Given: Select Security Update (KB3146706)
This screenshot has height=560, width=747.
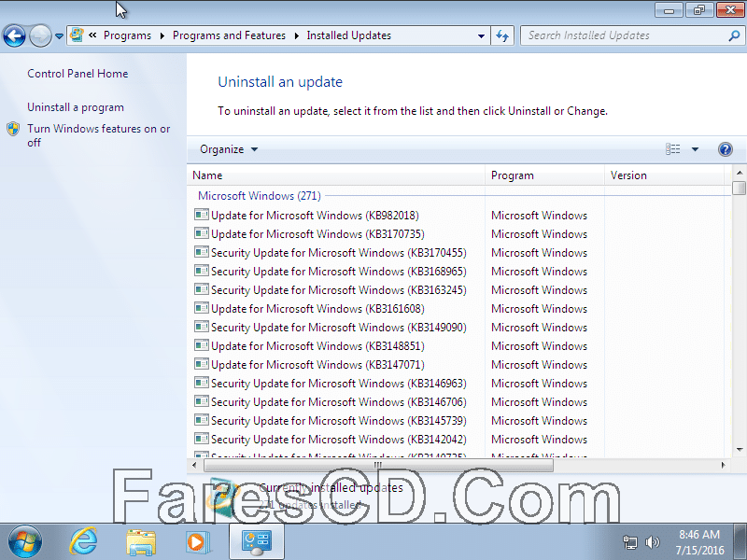Looking at the screenshot, I should click(338, 402).
